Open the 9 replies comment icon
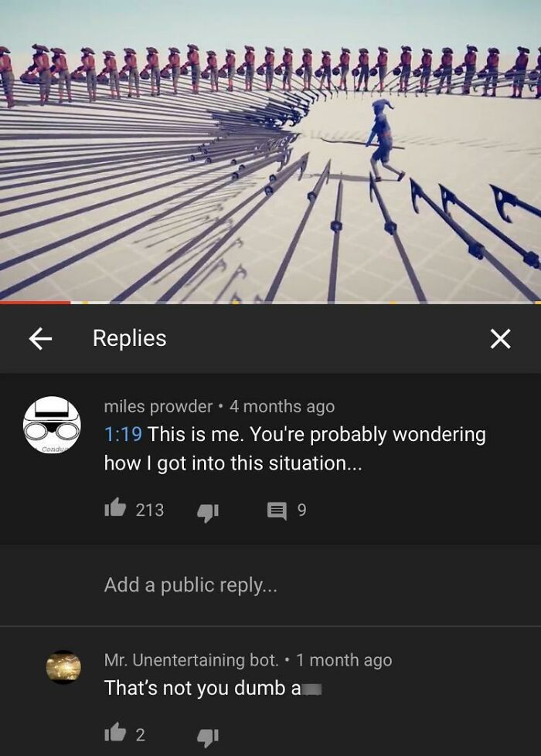This screenshot has height=756, width=541. point(277,510)
